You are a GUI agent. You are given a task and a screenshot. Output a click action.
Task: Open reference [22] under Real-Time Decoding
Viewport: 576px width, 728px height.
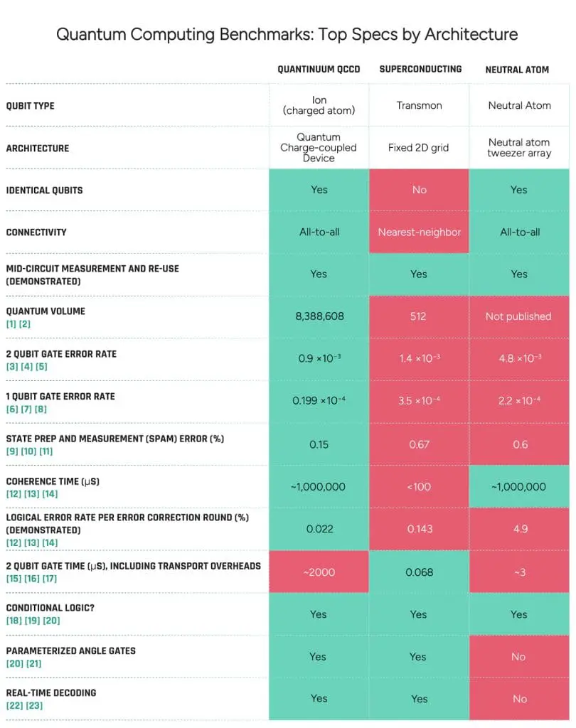coord(14,706)
